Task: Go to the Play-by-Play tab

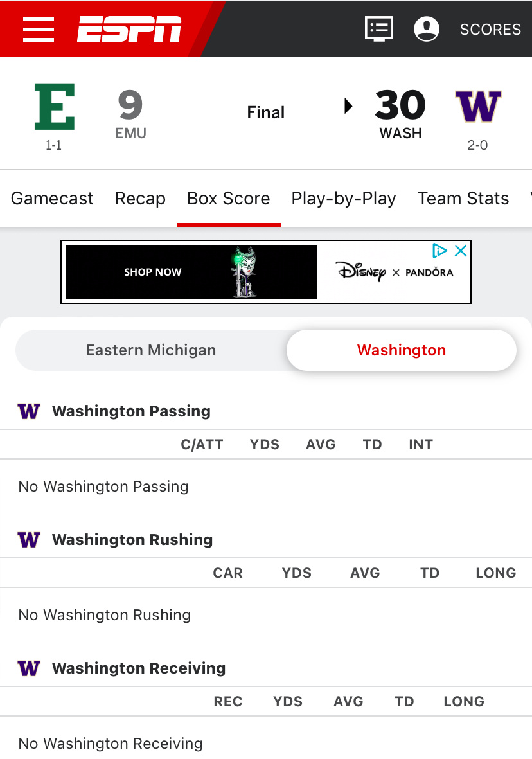Action: pos(344,199)
